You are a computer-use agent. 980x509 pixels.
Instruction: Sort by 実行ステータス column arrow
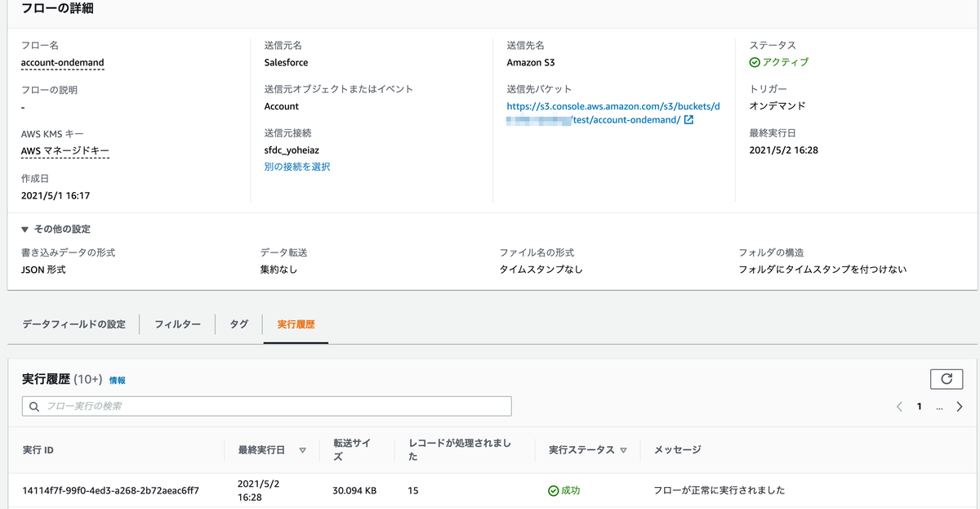(623, 450)
